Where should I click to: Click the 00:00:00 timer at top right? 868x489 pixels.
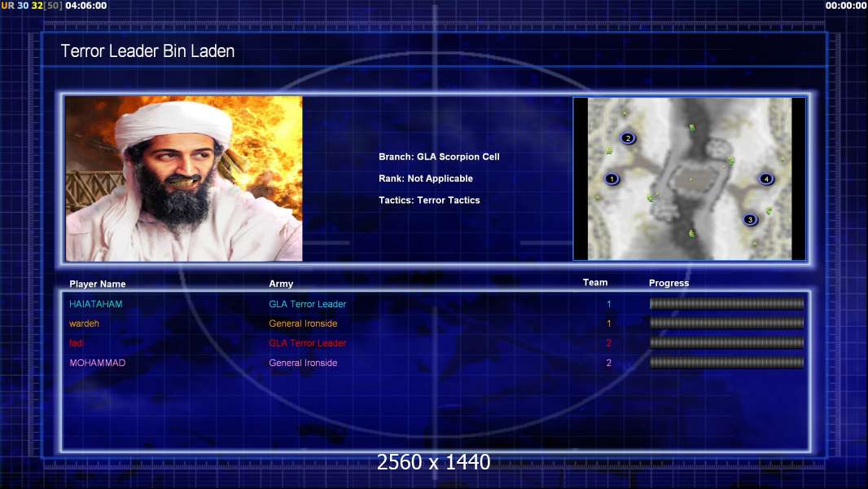pos(846,6)
